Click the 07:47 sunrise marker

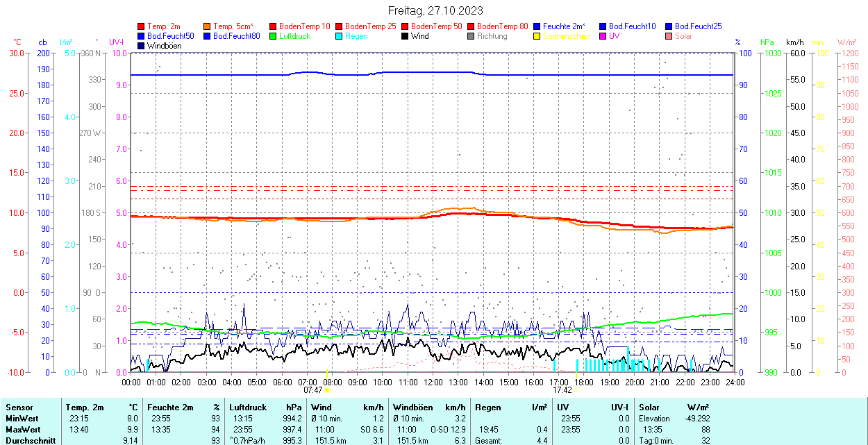[312, 390]
